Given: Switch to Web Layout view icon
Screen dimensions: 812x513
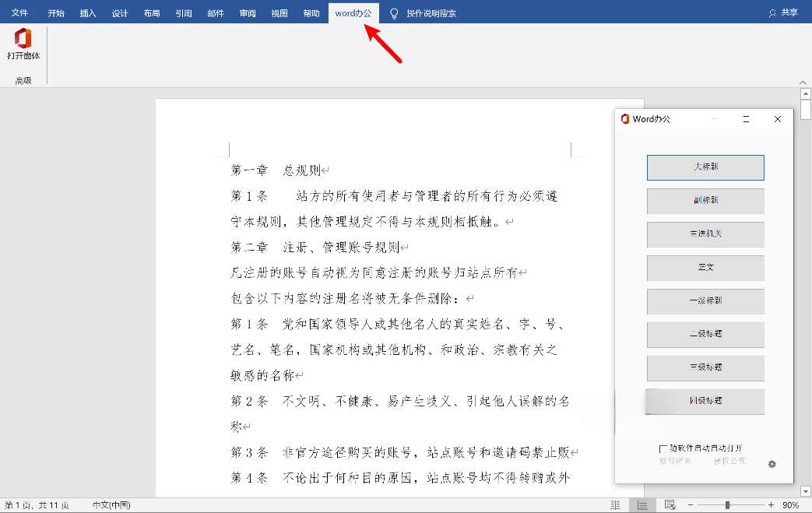Looking at the screenshot, I should coord(668,505).
